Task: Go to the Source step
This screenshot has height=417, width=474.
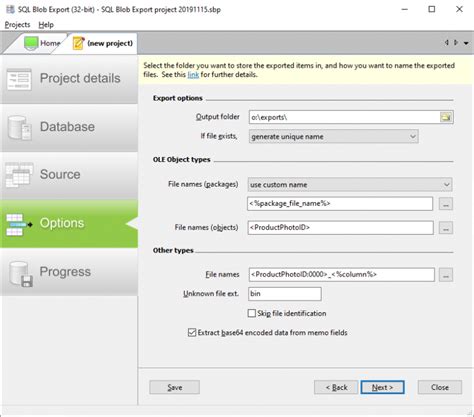Action: 69,175
